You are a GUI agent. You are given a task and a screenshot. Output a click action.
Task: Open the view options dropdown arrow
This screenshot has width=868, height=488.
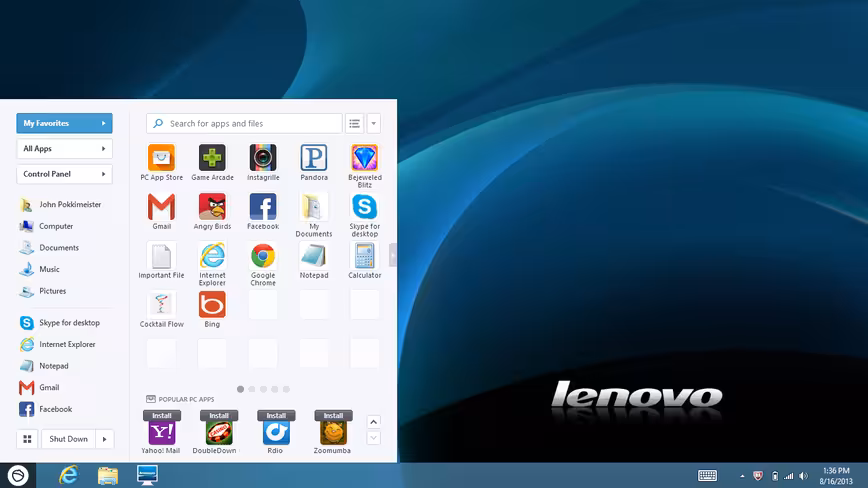(x=374, y=123)
